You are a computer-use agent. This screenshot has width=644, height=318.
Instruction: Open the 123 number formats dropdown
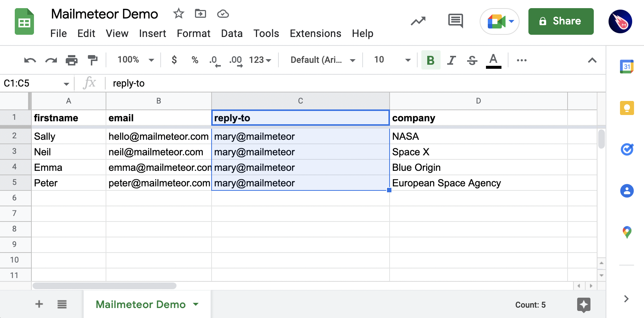[260, 60]
